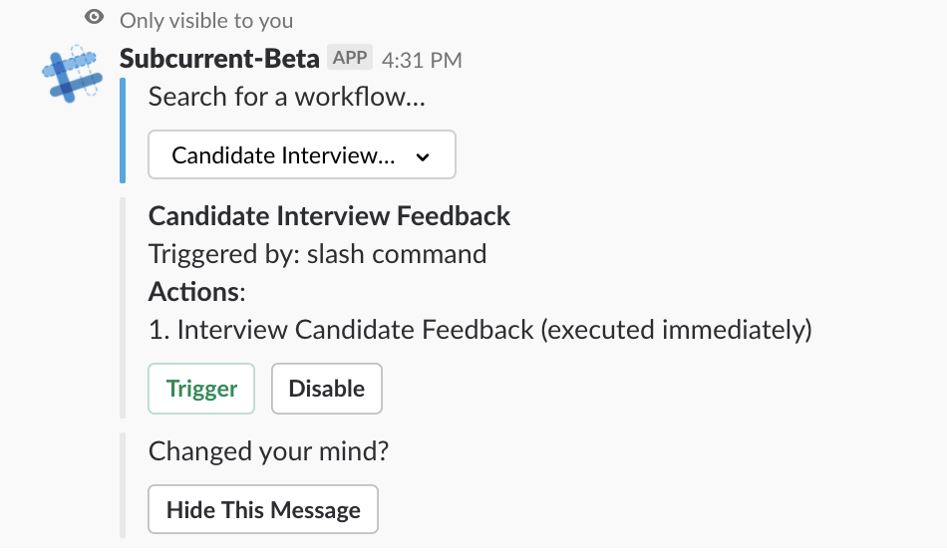Select the 'Search for a workflow...' text
Viewport: 947px width, 560px height.
(x=287, y=97)
